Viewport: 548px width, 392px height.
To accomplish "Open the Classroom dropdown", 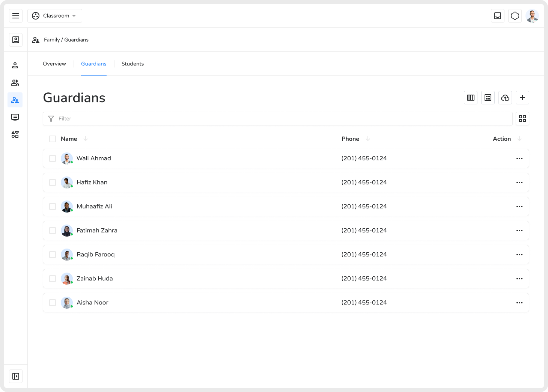I will [x=55, y=16].
